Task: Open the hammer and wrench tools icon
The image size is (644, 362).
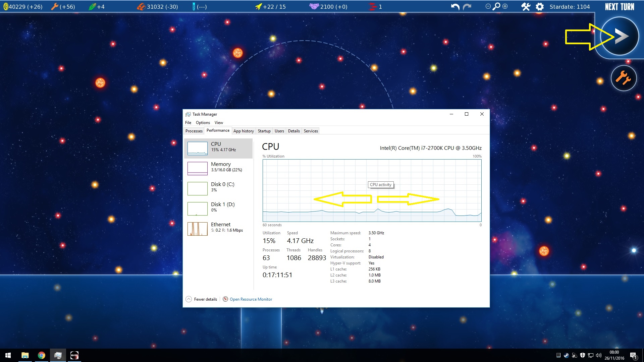Action: coord(526,7)
